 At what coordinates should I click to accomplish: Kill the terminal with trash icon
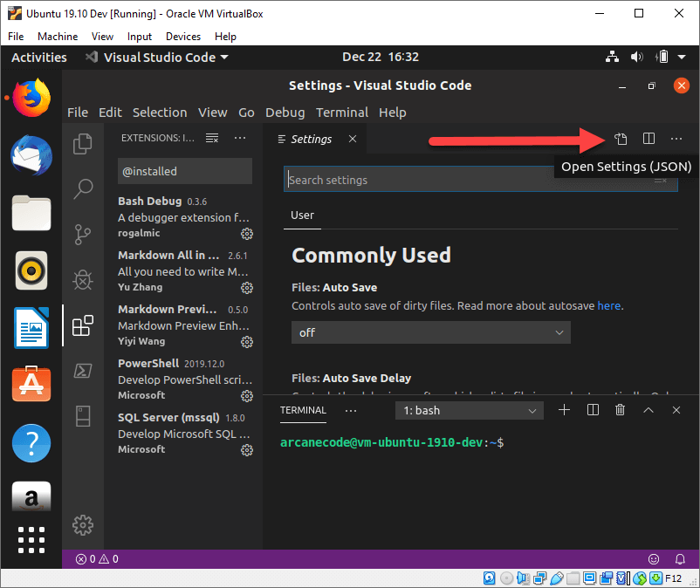620,410
